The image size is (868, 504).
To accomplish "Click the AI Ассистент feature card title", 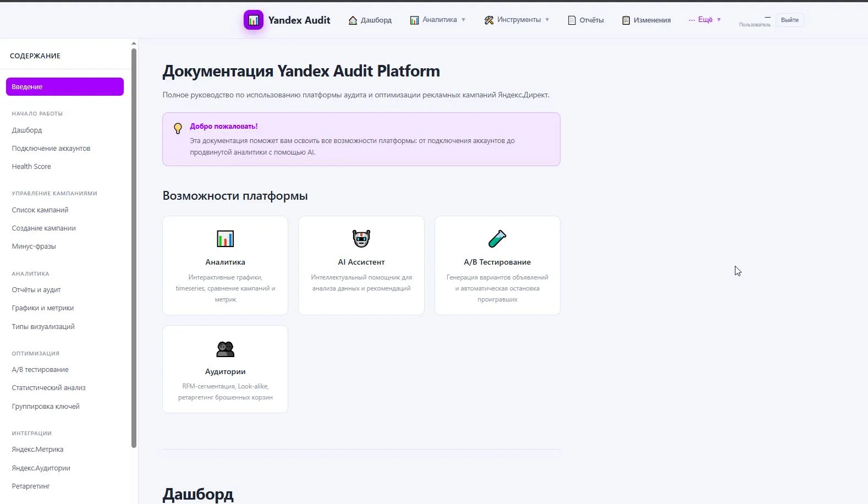I will (x=361, y=262).
